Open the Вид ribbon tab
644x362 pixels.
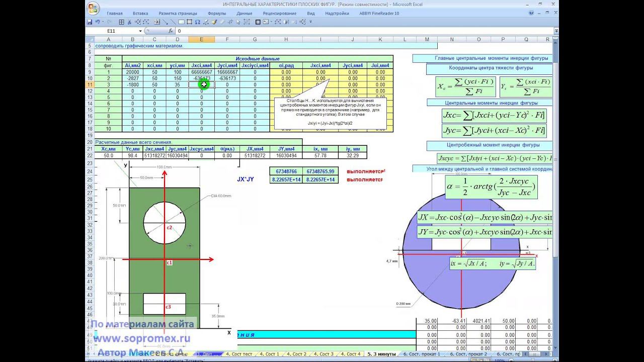click(311, 14)
